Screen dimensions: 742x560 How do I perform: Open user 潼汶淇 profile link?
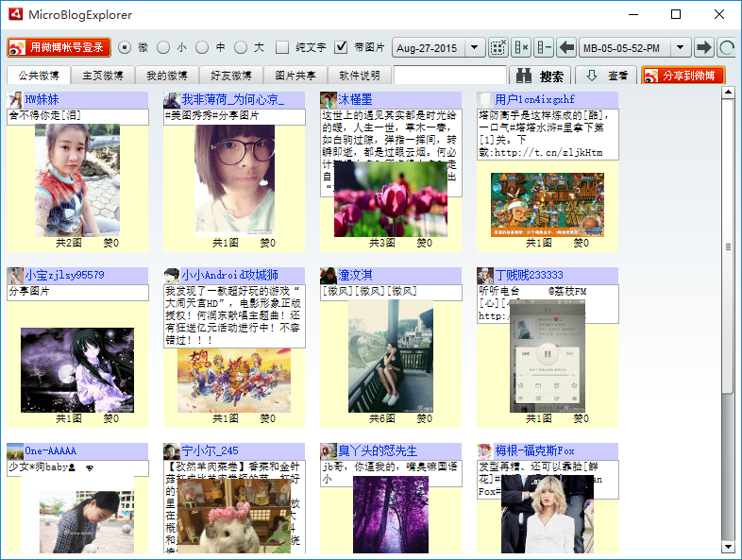(x=355, y=275)
